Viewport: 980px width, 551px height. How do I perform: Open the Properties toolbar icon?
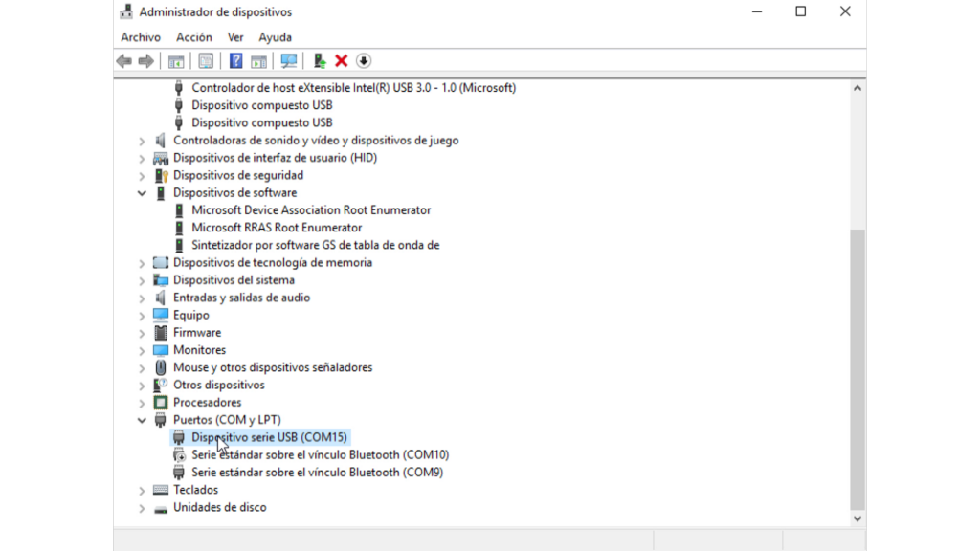(x=206, y=61)
